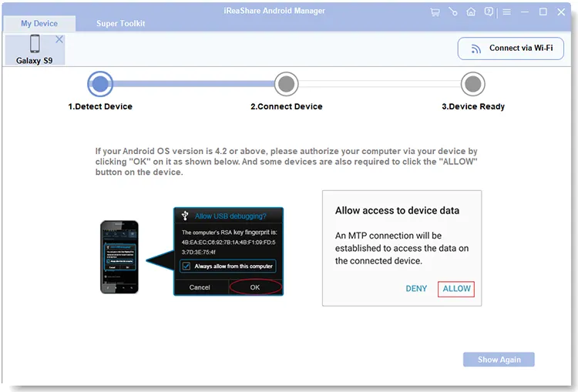Click the '1.Detect Device' label
The width and height of the screenshot is (578, 392).
tap(100, 106)
